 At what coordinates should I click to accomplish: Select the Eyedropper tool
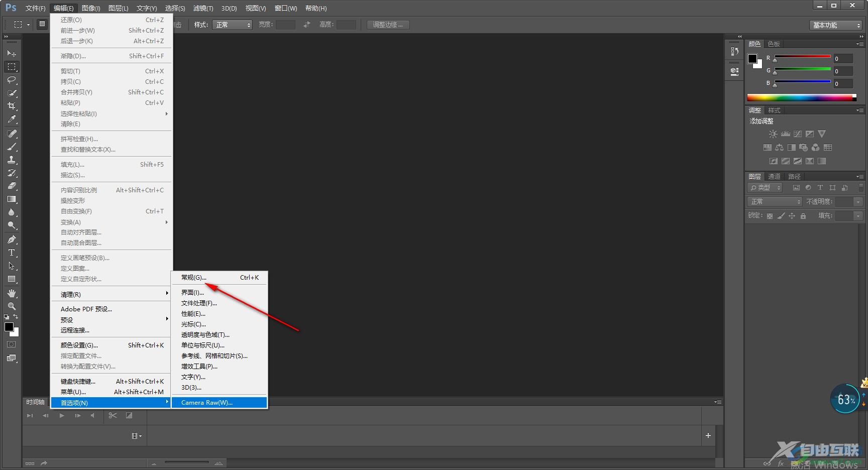coord(12,119)
